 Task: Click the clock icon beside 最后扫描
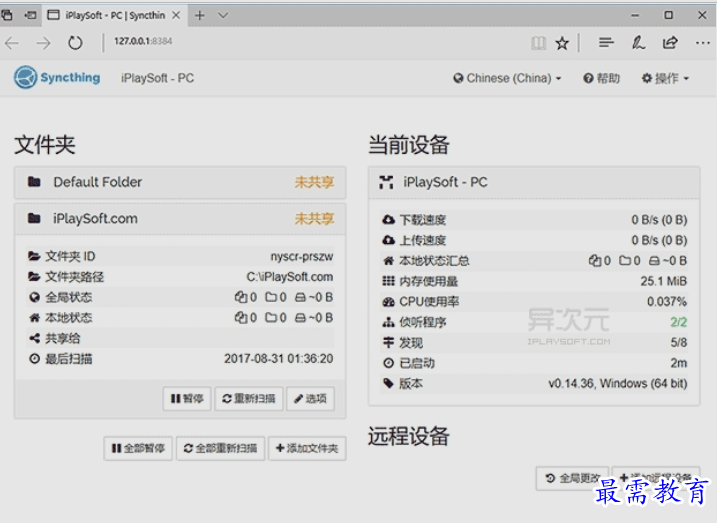pyautogui.click(x=34, y=359)
